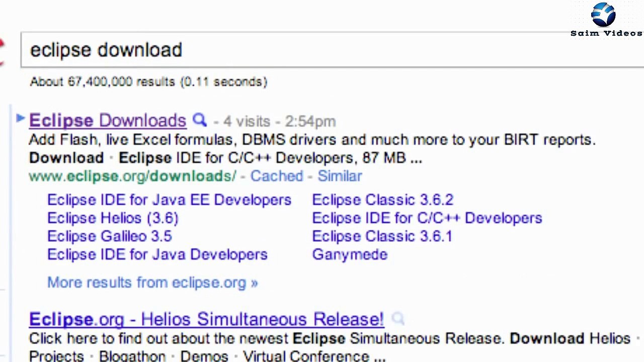Open the Eclipse Helios (3.6) sitelink

pos(113,218)
